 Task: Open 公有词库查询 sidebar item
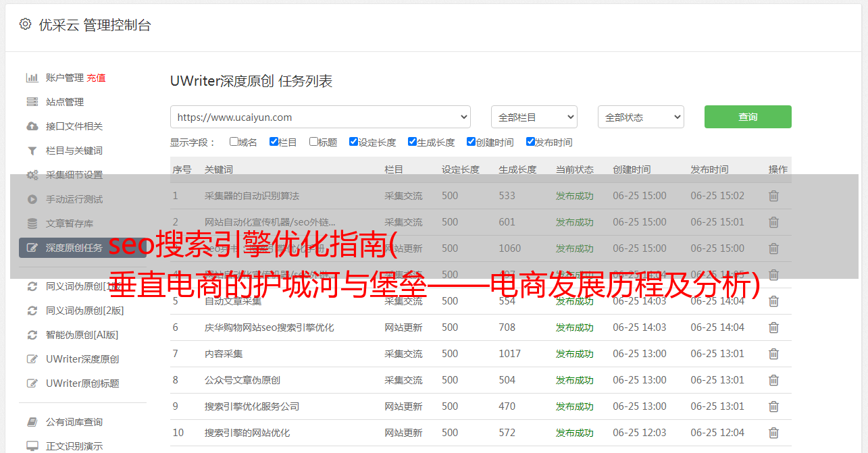74,422
